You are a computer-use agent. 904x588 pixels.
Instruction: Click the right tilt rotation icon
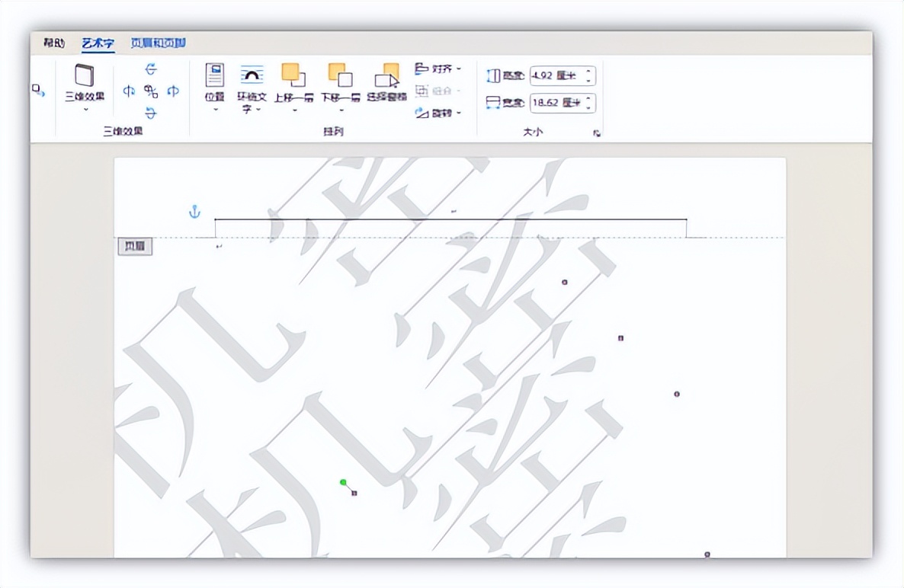pos(172,91)
